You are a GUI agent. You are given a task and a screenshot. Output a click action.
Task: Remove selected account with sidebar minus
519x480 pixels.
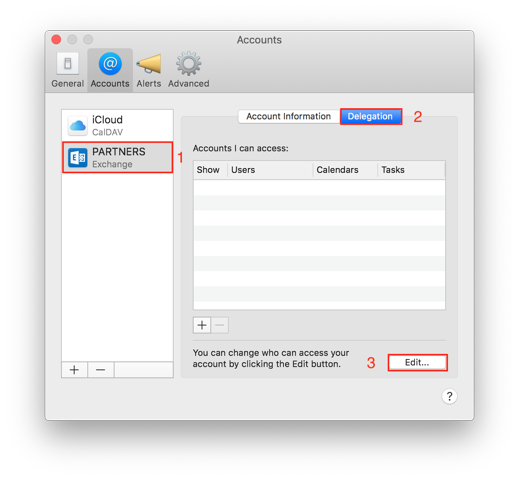tap(101, 370)
